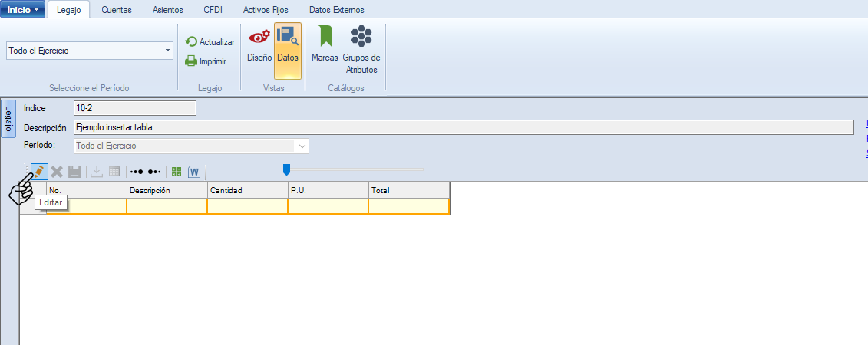Screen dimensions: 868x345
Task: Click the Imprimir button
Action: click(x=206, y=61)
